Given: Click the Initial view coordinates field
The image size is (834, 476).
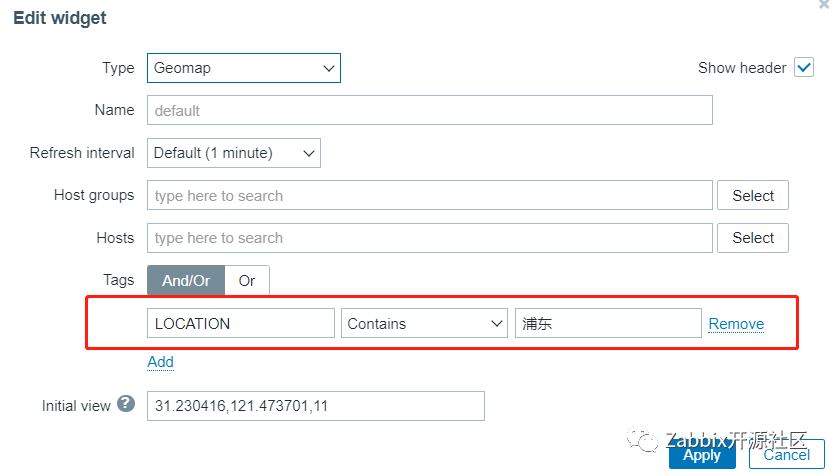Looking at the screenshot, I should [x=316, y=406].
